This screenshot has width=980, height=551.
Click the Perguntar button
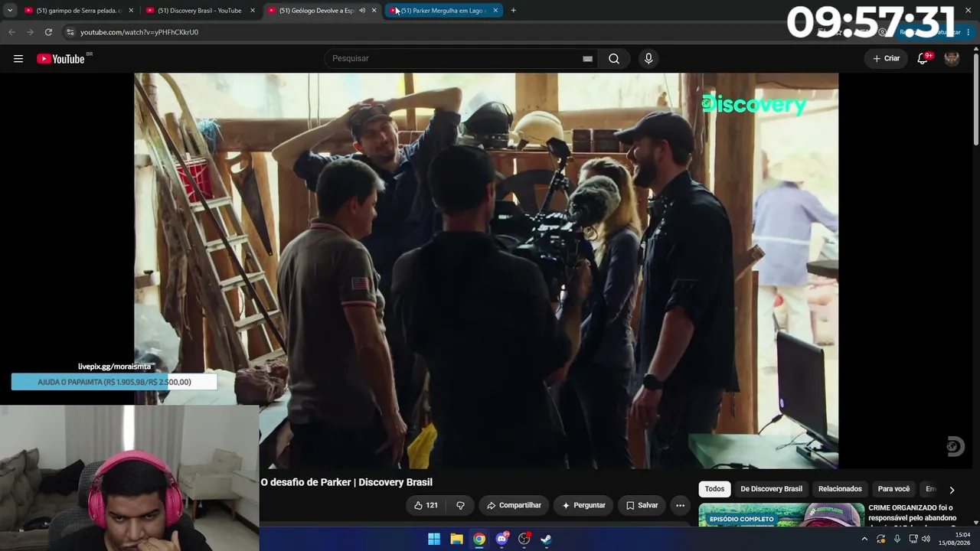coord(583,505)
